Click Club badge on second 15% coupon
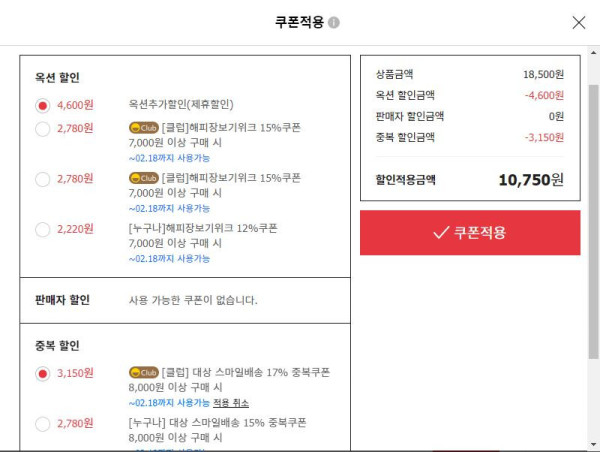The height and width of the screenshot is (452, 600). pyautogui.click(x=143, y=178)
